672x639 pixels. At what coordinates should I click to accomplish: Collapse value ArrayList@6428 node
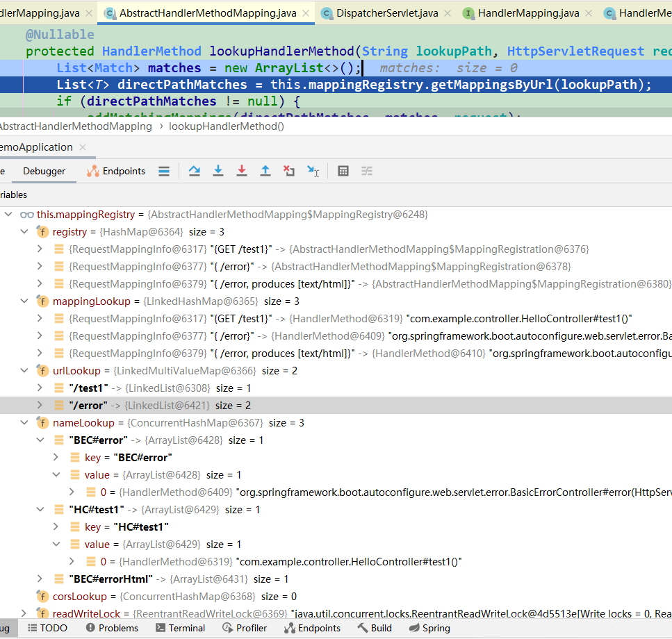56,474
